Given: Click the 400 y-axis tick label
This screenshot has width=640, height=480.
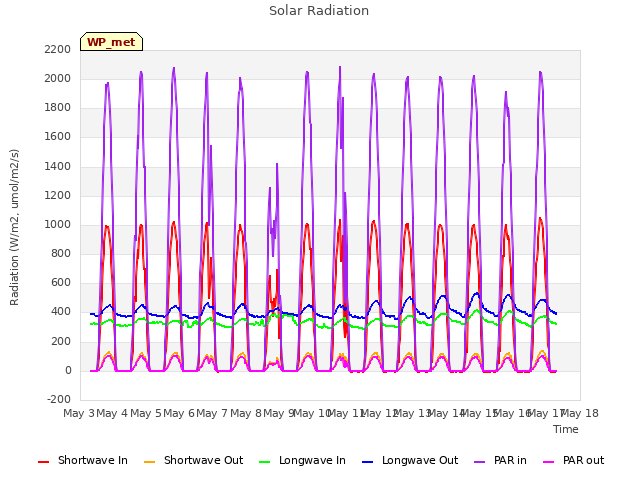Looking at the screenshot, I should [61, 312].
